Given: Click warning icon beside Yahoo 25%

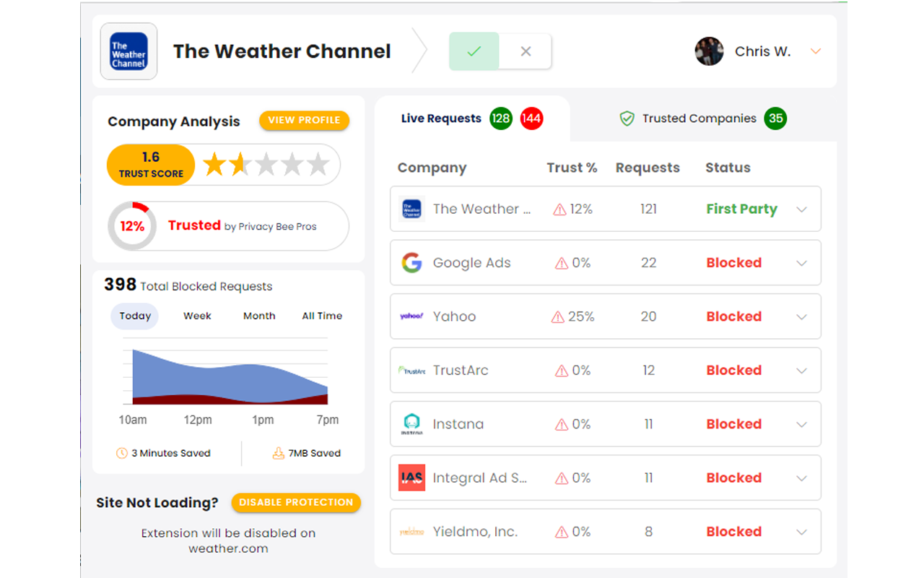Looking at the screenshot, I should coord(557,317).
